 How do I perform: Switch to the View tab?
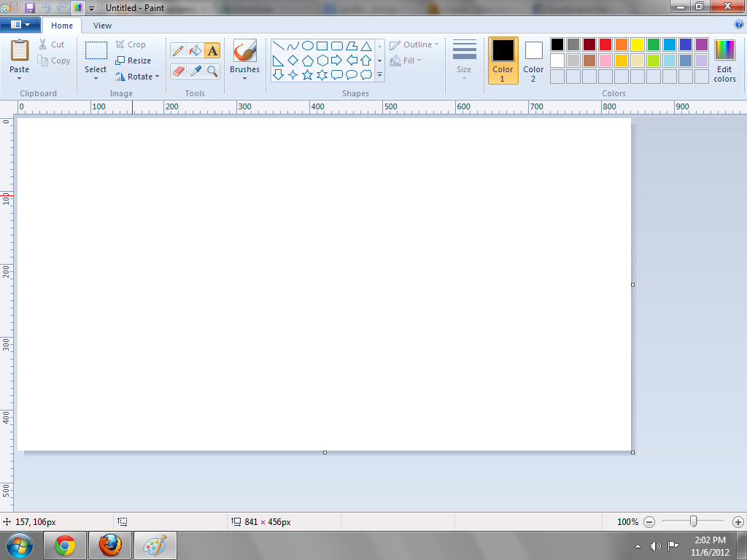[101, 25]
